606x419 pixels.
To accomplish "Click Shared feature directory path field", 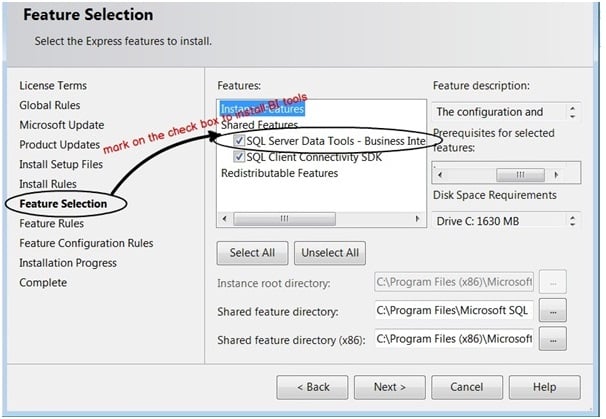I will click(454, 310).
